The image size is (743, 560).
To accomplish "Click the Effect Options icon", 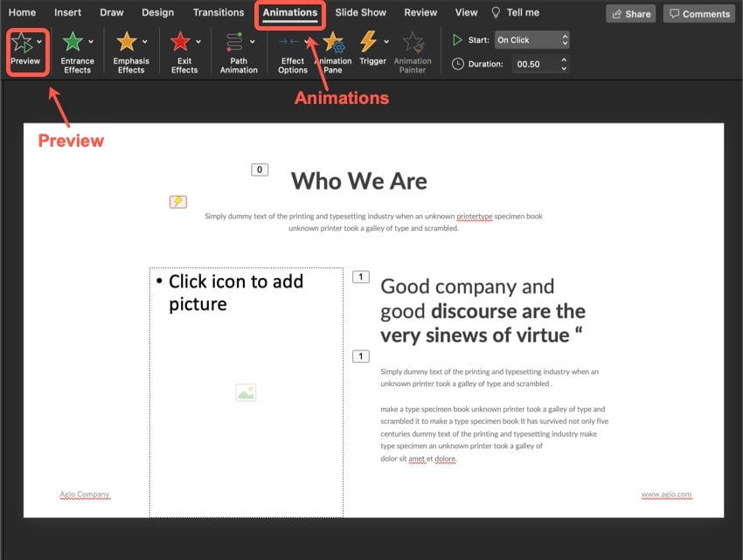I will tap(292, 41).
